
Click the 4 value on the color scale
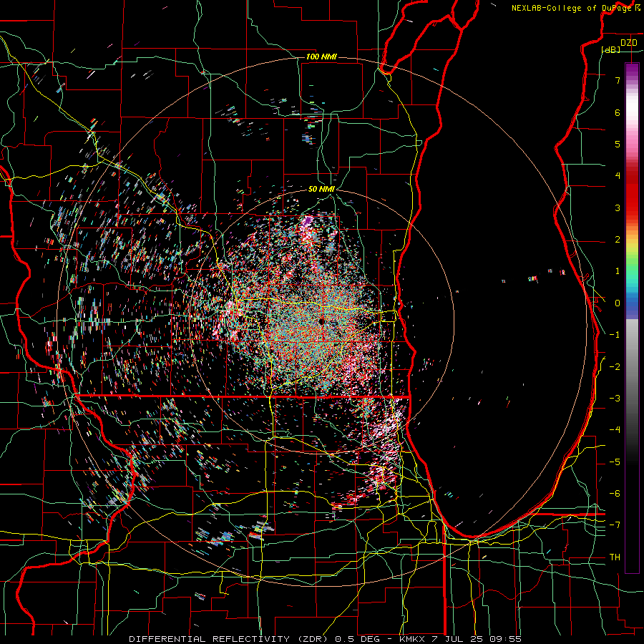[618, 176]
